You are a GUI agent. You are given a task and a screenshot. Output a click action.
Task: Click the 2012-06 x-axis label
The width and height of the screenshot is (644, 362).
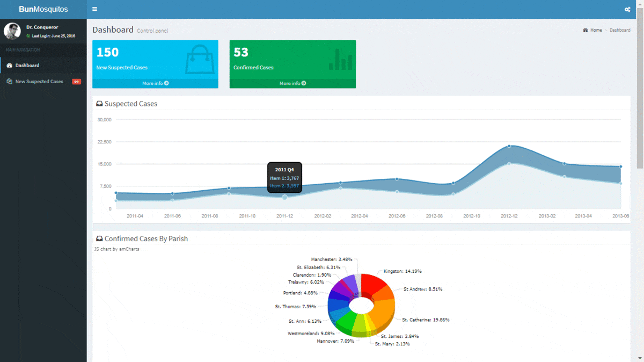point(397,216)
